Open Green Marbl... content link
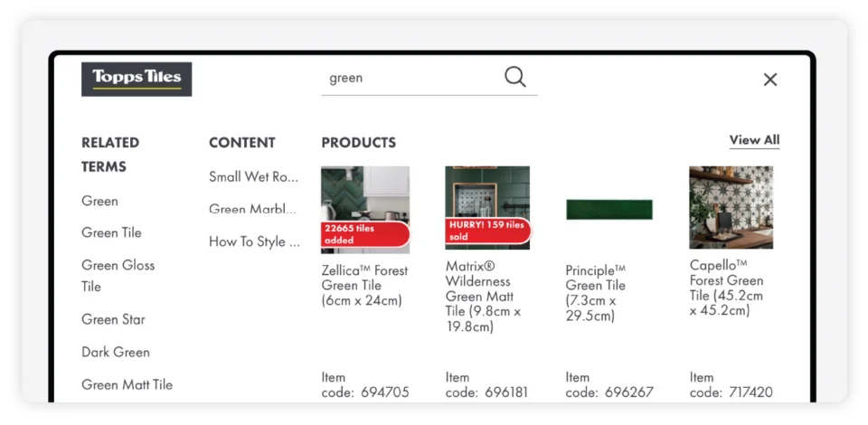Screen dimensions: 868x425 254,209
